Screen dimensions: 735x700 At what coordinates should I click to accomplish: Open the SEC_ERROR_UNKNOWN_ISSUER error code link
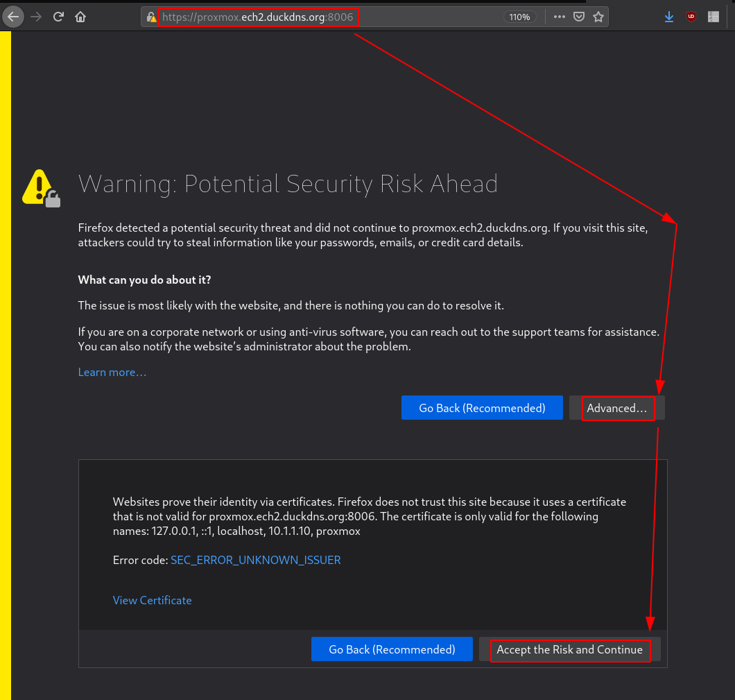(x=255, y=561)
